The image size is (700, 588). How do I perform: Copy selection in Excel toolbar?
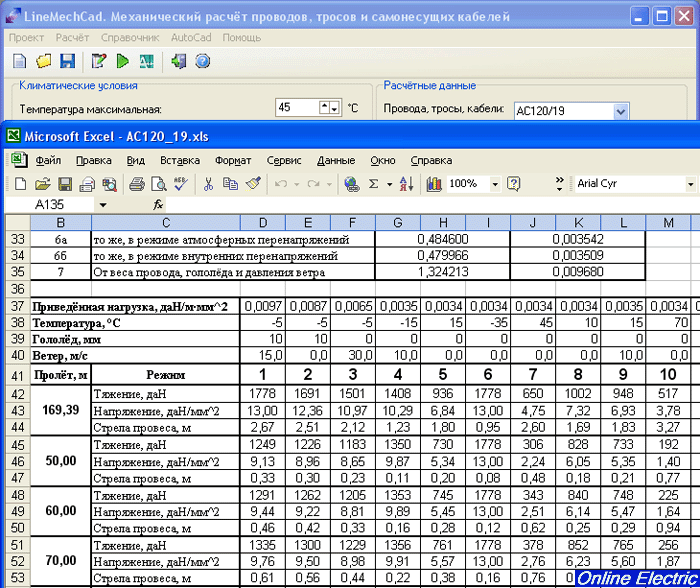pyautogui.click(x=230, y=184)
